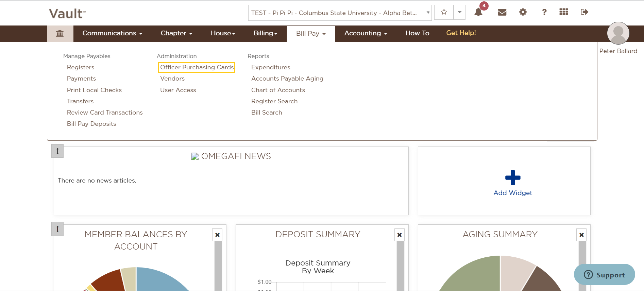Use the move handle on OmegaFi News widget
644x291 pixels.
tap(57, 151)
